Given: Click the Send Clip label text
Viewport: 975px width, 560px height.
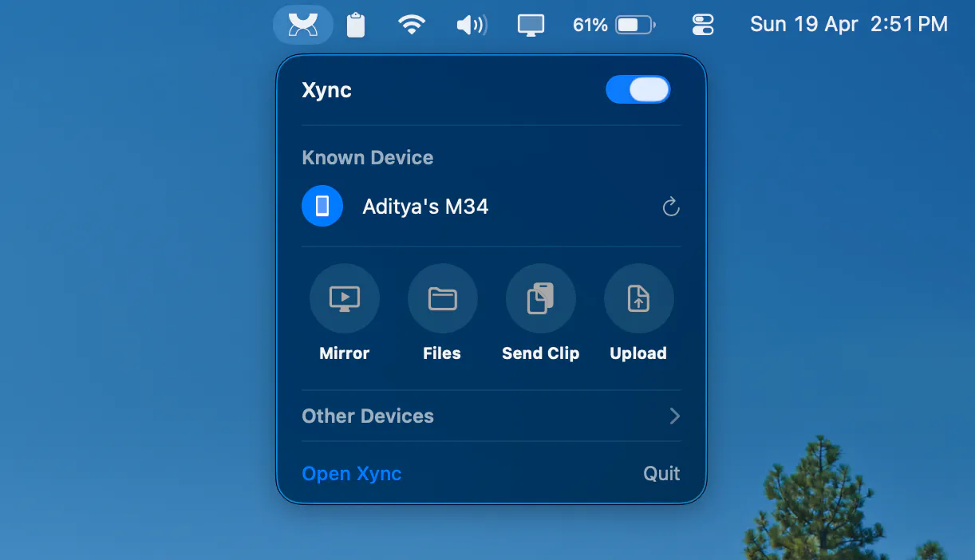Looking at the screenshot, I should coord(541,353).
